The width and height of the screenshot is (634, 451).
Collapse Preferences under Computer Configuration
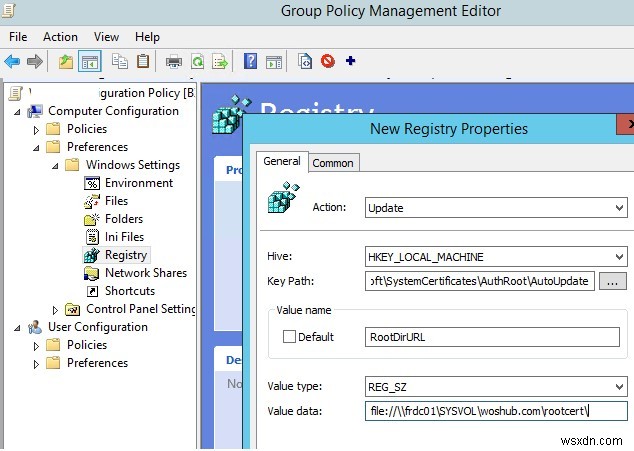tap(36, 148)
